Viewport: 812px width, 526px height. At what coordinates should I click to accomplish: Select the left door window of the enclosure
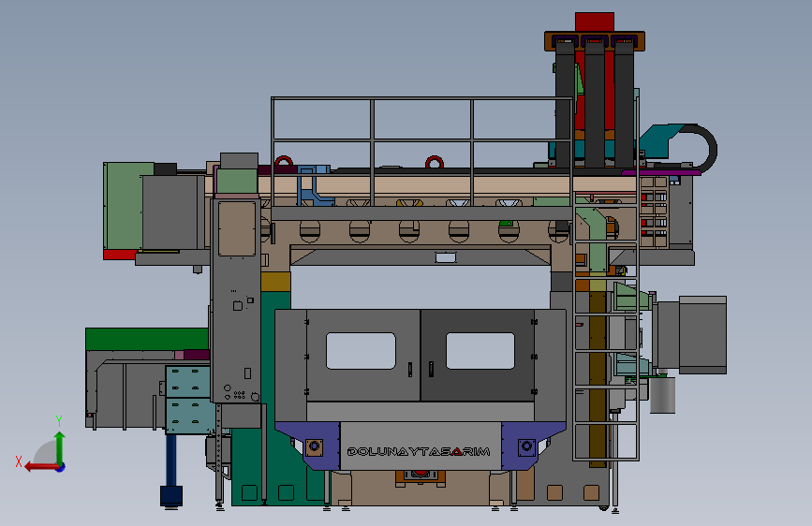[x=361, y=351]
